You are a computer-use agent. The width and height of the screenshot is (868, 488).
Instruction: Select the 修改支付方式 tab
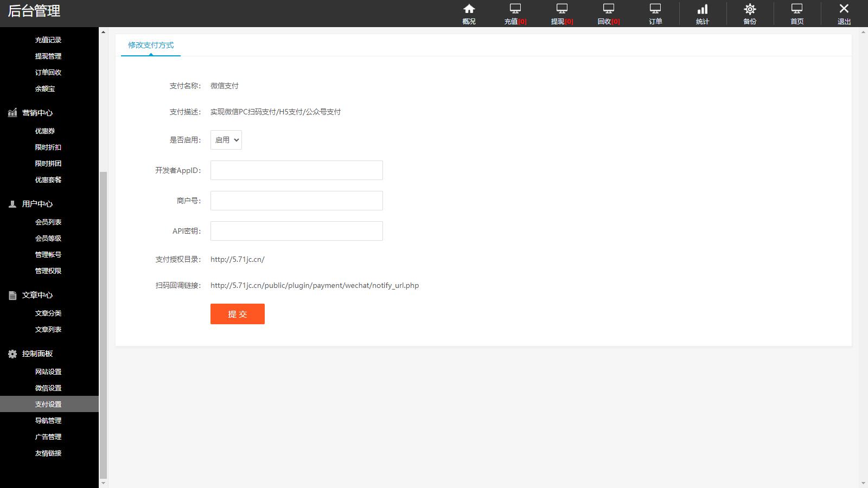click(151, 45)
